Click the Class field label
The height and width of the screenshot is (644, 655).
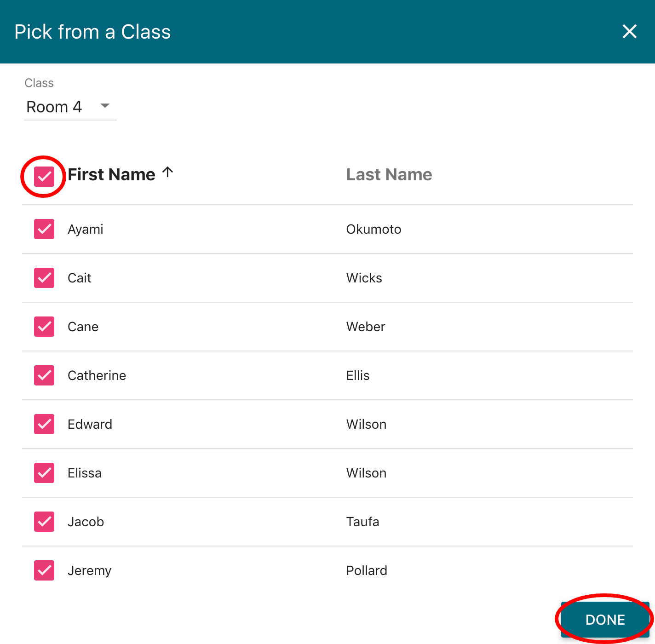39,83
